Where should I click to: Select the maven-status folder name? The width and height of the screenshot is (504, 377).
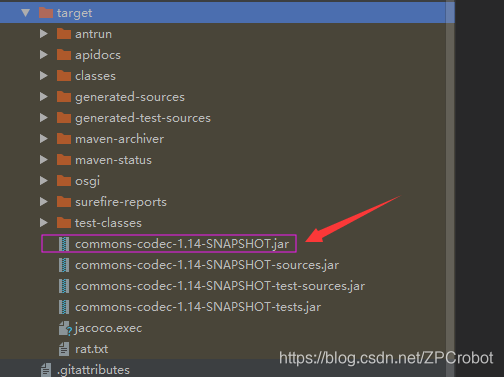click(x=113, y=160)
